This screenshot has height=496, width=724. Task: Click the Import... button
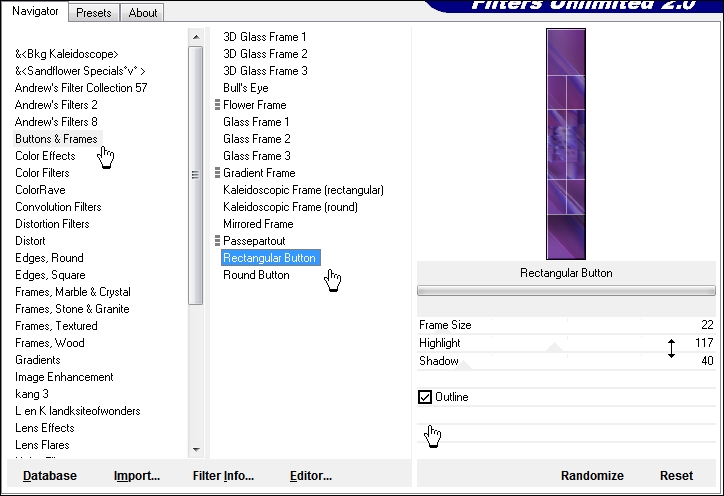pyautogui.click(x=137, y=476)
